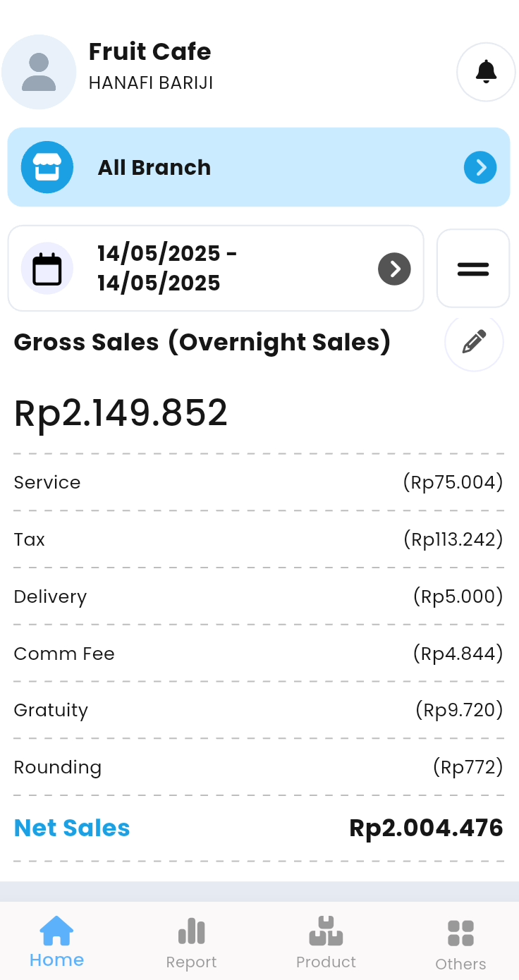Edit Gross Sales with pencil icon
Image resolution: width=519 pixels, height=980 pixels.
coord(474,343)
